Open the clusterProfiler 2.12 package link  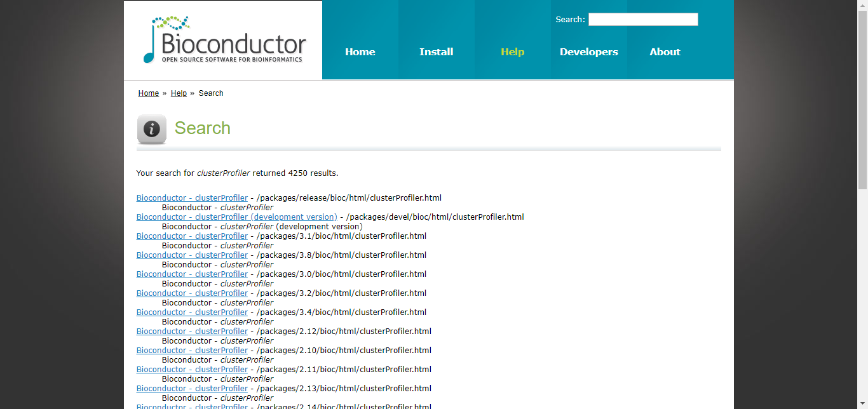coord(192,331)
